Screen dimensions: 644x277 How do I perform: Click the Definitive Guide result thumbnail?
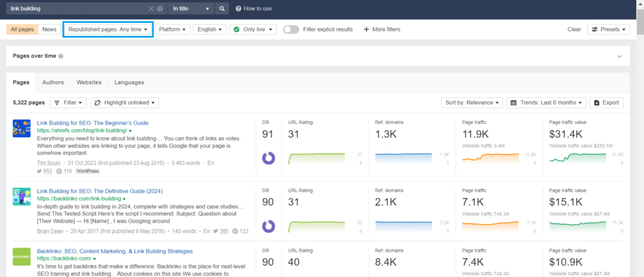pyautogui.click(x=22, y=197)
